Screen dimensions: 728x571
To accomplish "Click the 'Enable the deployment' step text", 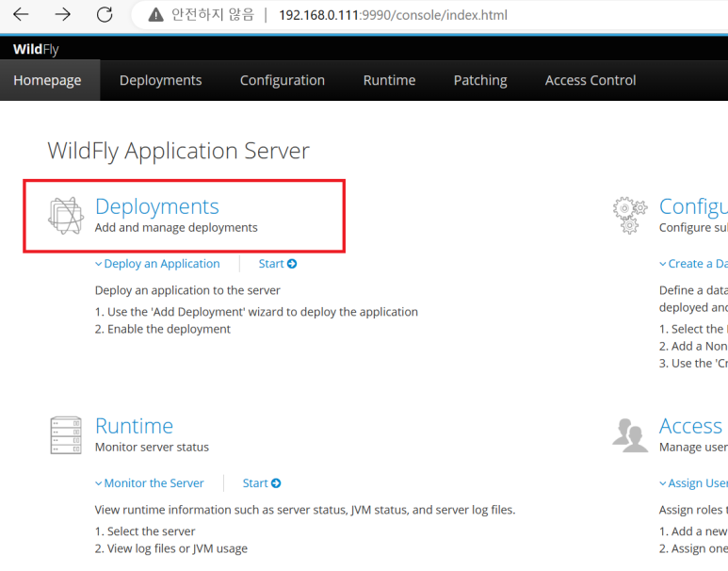I will pyautogui.click(x=163, y=329).
